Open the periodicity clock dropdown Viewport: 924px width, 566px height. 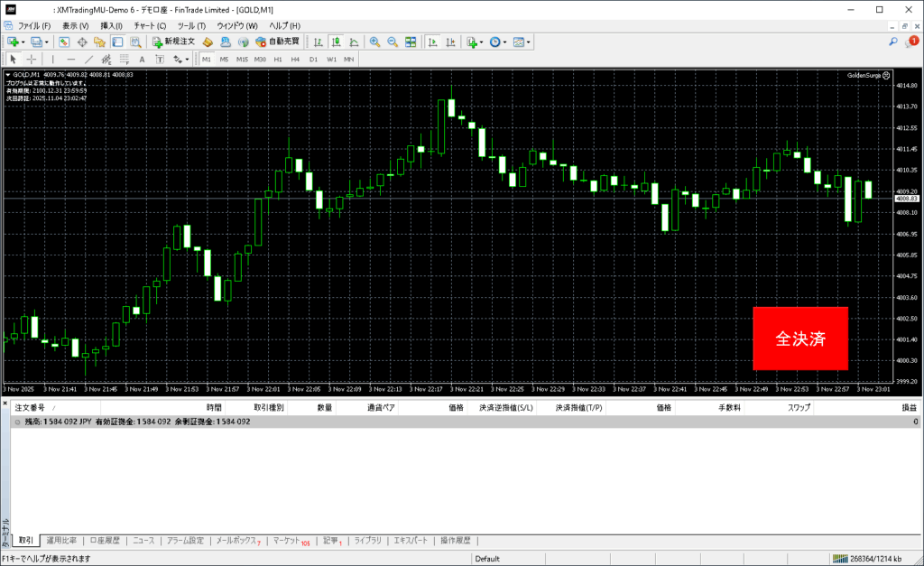(506, 42)
